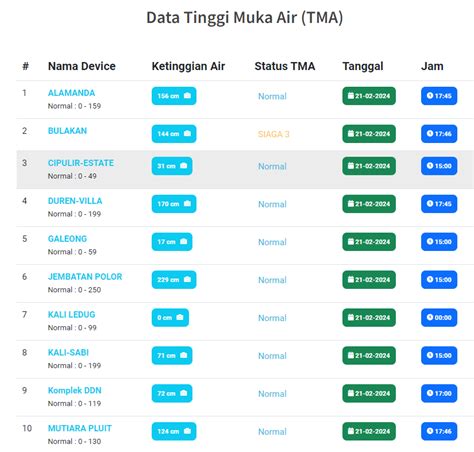The height and width of the screenshot is (452, 474).
Task: Click the 00:00 time badge for KALI LEDUG
Action: coord(439,318)
